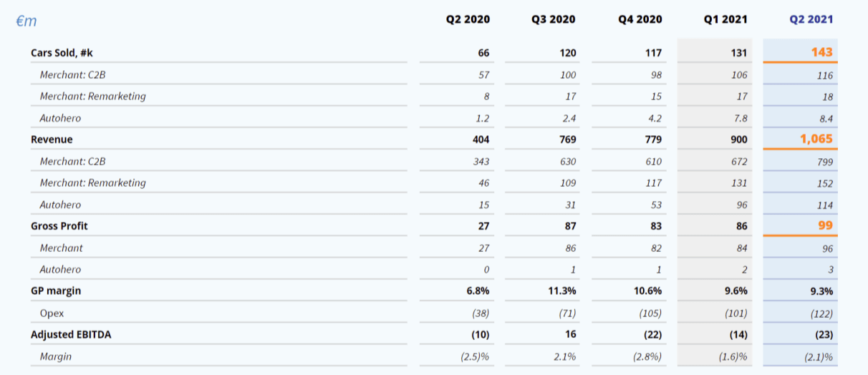
Task: Select the orange 1,065 Revenue value
Action: (816, 139)
